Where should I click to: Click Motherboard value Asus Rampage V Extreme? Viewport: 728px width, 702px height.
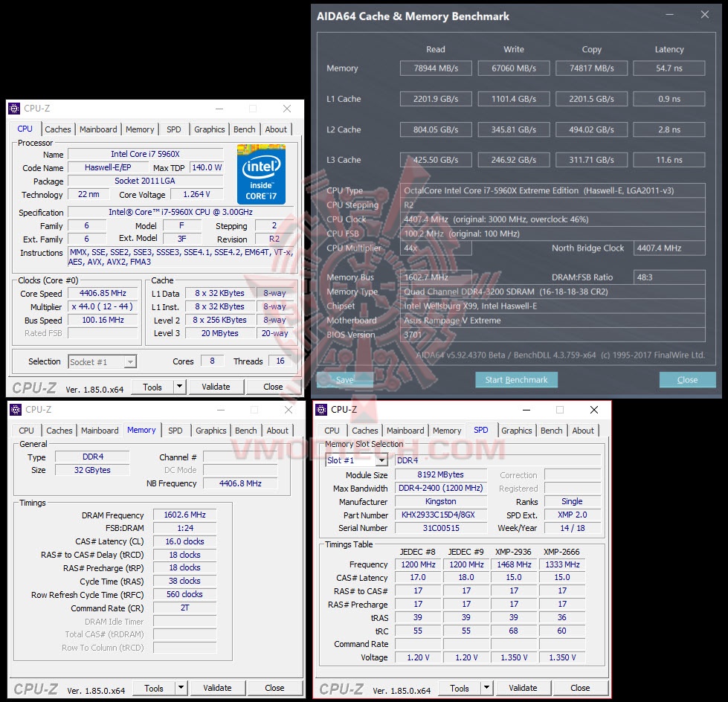553,321
